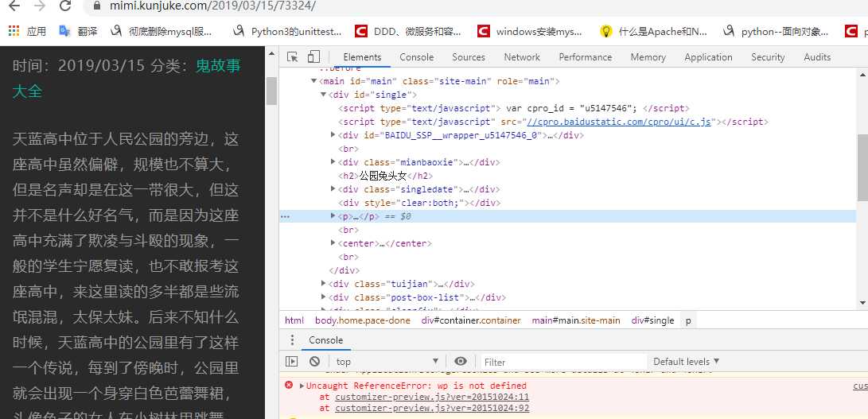
Task: Select body.home.pace-done in breadcrumb
Action: pos(363,320)
